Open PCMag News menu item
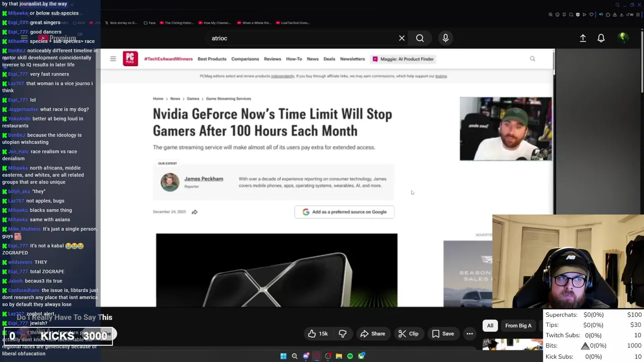 312,59
